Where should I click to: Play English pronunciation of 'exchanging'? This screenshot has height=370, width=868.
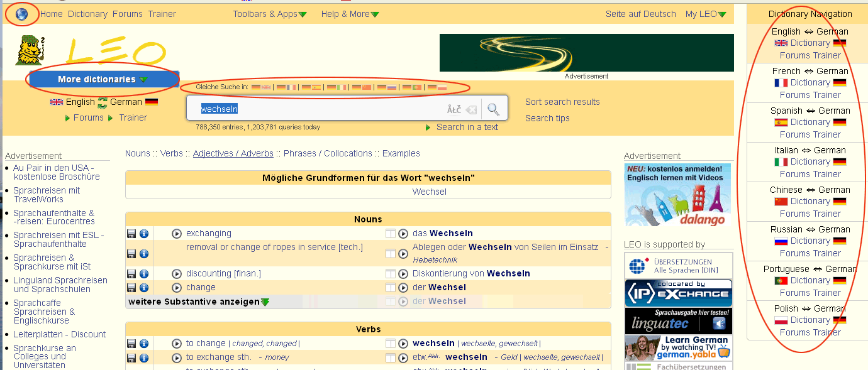coord(177,234)
